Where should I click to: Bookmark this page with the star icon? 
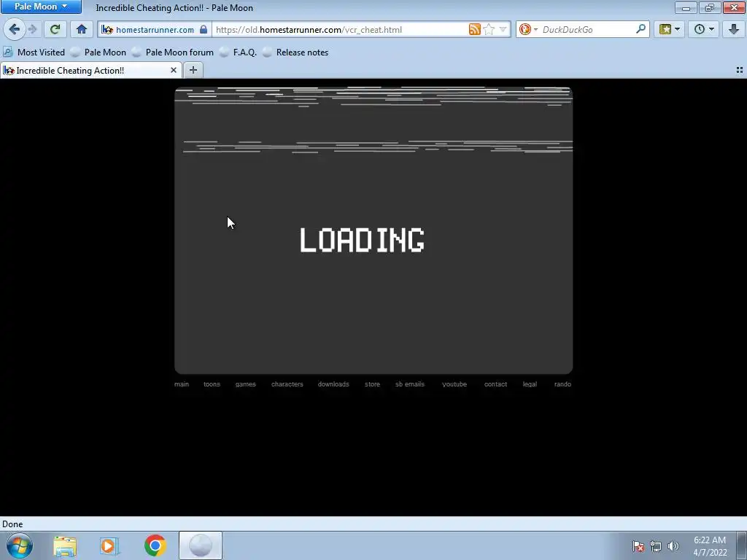[x=489, y=29]
